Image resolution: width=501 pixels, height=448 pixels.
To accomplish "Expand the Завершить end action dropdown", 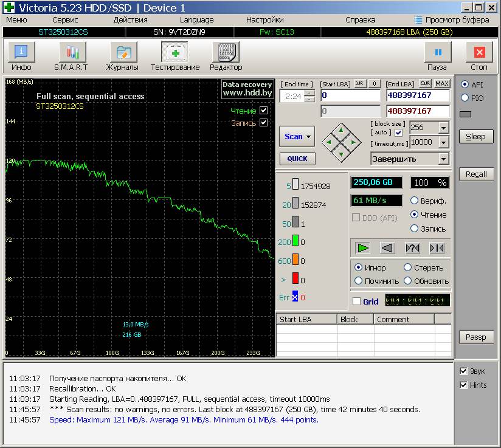I will (x=443, y=159).
